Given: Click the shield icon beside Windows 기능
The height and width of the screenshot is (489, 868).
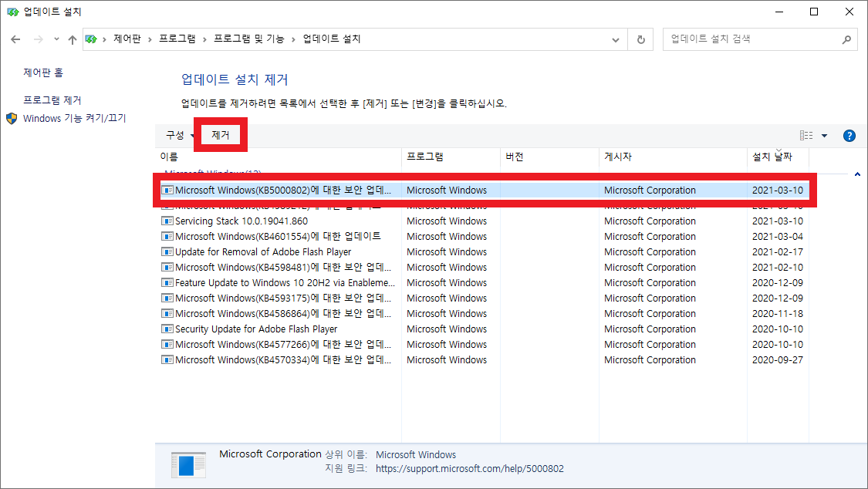Looking at the screenshot, I should 12,118.
